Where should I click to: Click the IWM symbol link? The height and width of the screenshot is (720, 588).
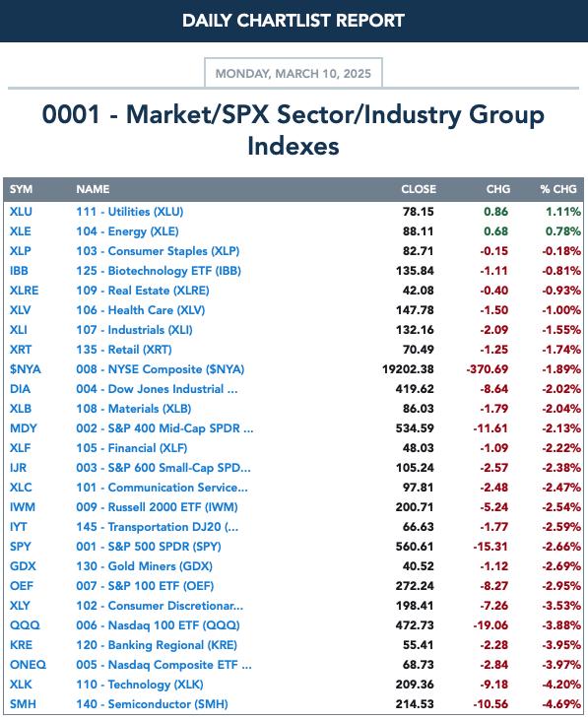(23, 507)
